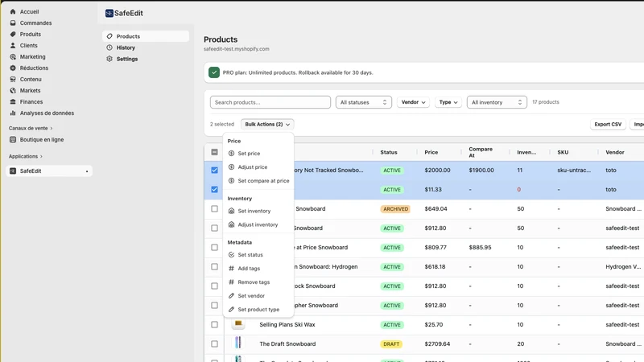This screenshot has width=644, height=362.
Task: Open the All inventory dropdown
Action: (x=497, y=102)
